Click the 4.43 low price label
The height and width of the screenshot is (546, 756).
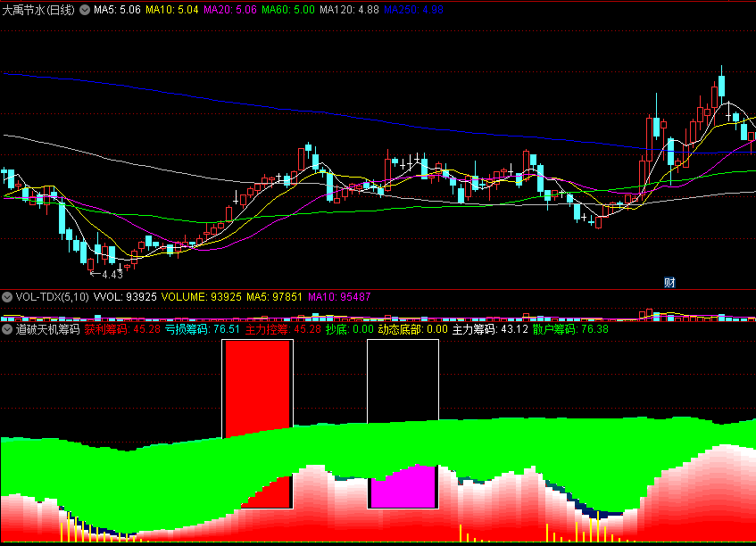pyautogui.click(x=112, y=275)
